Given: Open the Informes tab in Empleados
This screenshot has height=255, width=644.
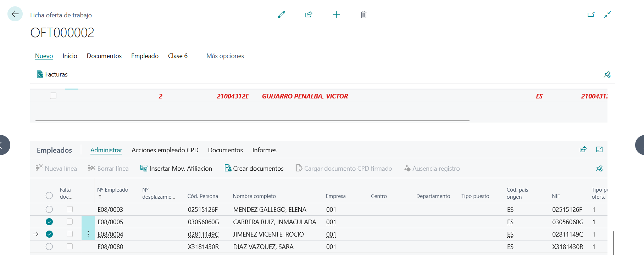Looking at the screenshot, I should [x=264, y=150].
